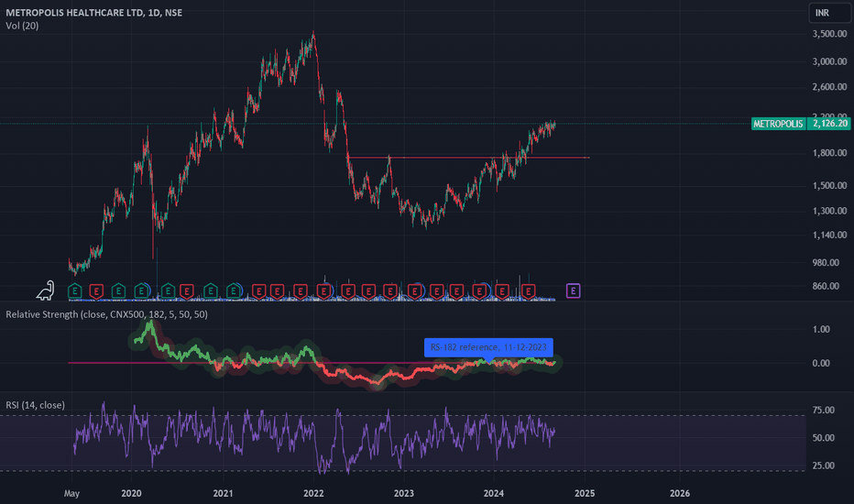
Task: Click the 25.00 RSI scale value
Action: click(823, 466)
